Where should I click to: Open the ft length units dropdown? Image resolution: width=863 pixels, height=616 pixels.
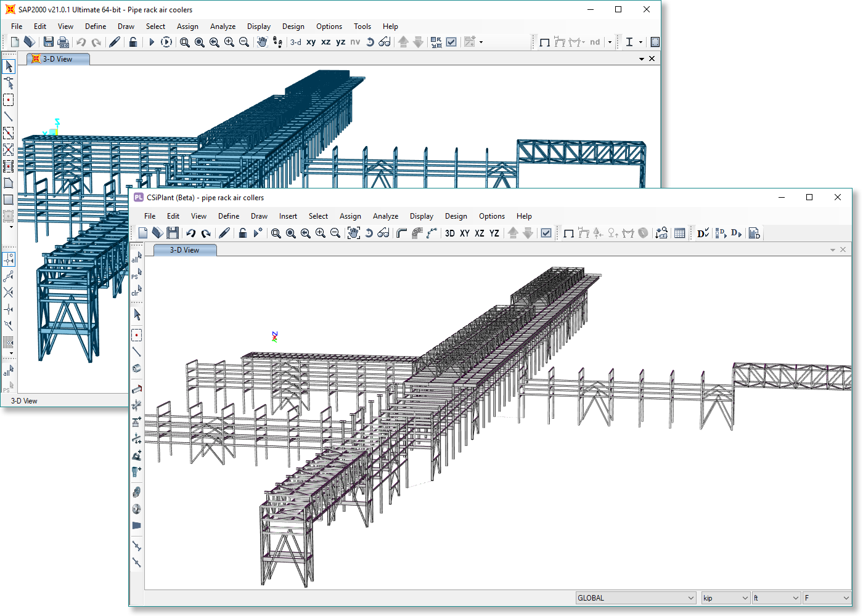click(776, 598)
